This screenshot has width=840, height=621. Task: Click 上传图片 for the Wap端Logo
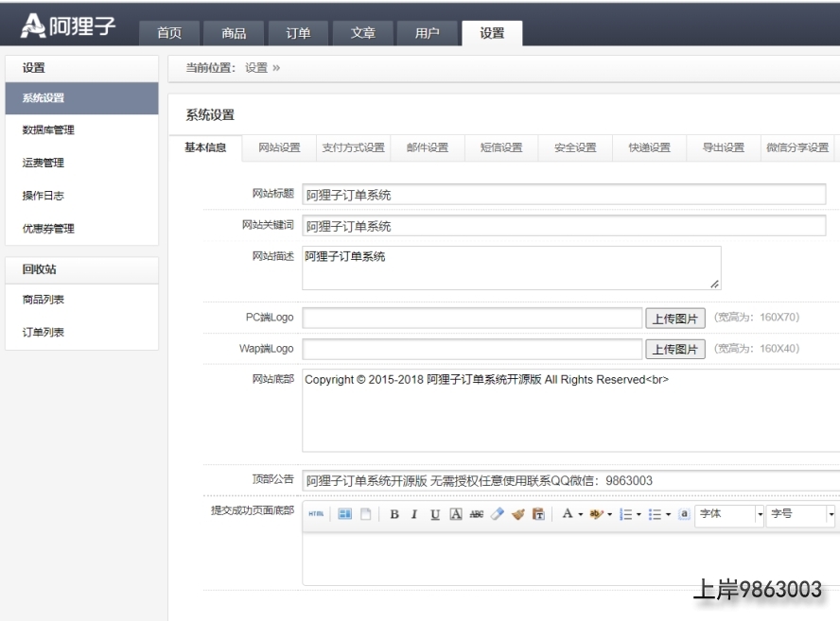tap(675, 350)
